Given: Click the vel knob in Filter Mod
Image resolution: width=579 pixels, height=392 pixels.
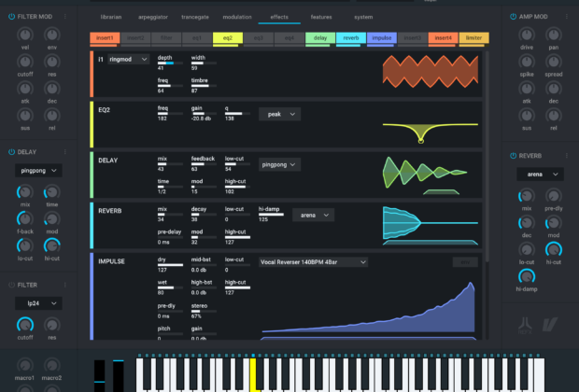Looking at the screenshot, I should pos(25,35).
